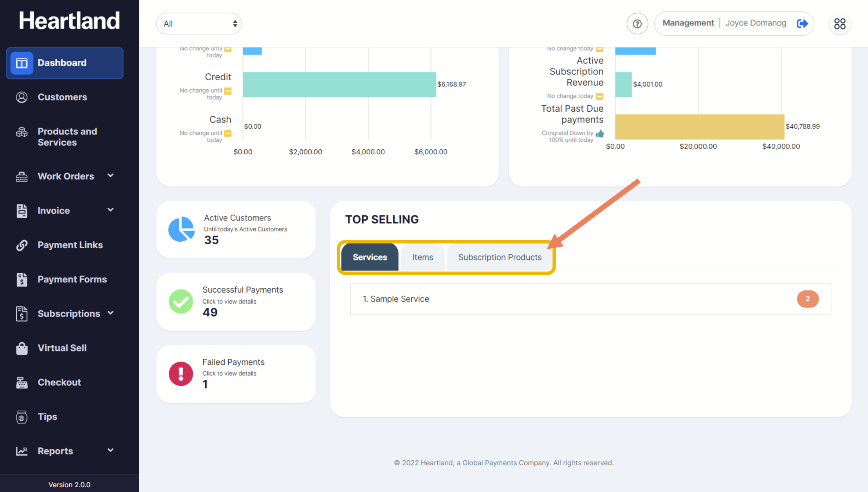Click the Total Past Due yellow bar

tap(699, 127)
